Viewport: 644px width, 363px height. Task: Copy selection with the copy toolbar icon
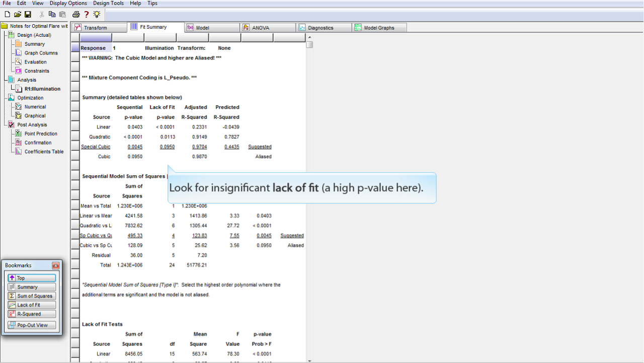click(x=52, y=14)
